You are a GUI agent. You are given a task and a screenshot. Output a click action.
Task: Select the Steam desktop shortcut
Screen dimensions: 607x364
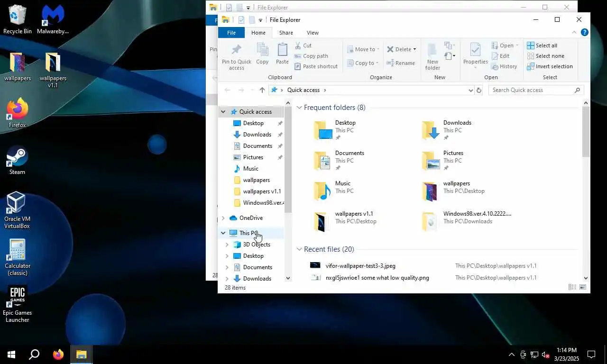[17, 160]
